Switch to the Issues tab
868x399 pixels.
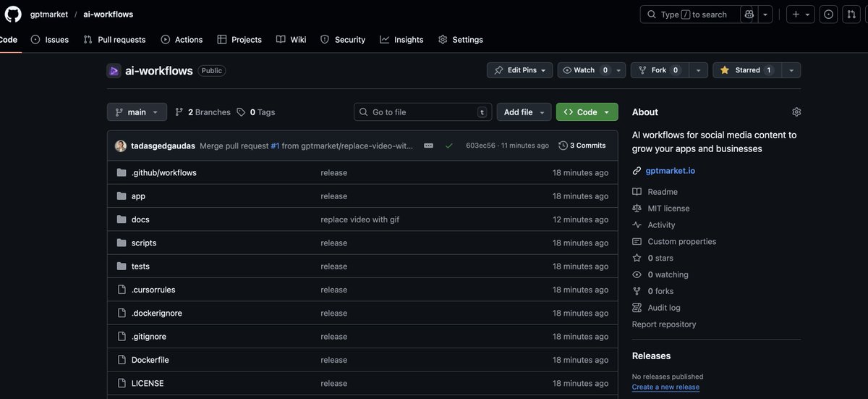[50, 40]
